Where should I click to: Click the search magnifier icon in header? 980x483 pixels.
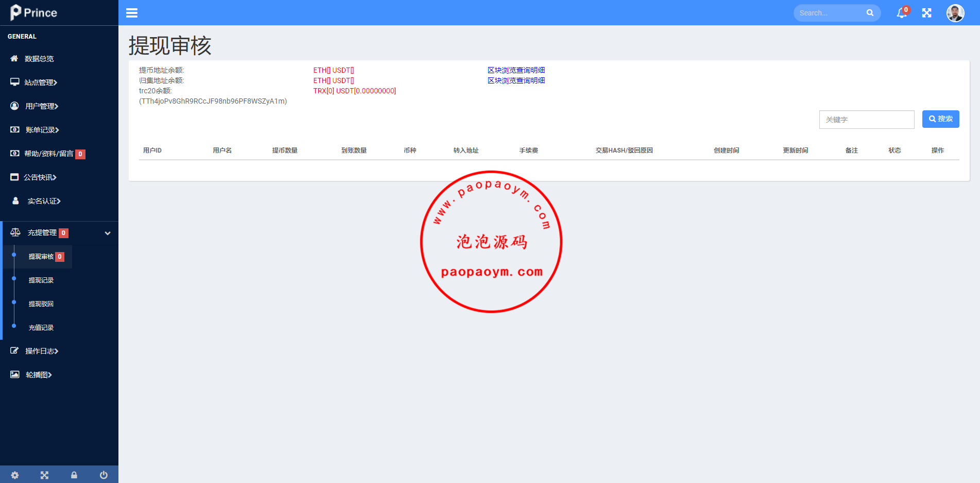click(870, 13)
